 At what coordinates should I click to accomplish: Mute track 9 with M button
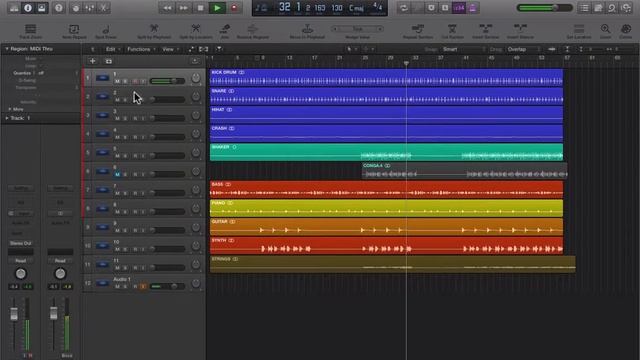point(118,230)
